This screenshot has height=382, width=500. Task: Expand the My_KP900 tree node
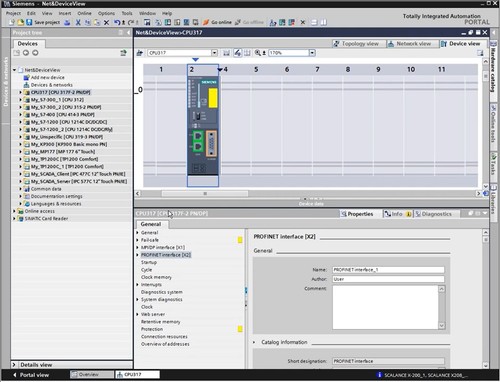(20, 144)
